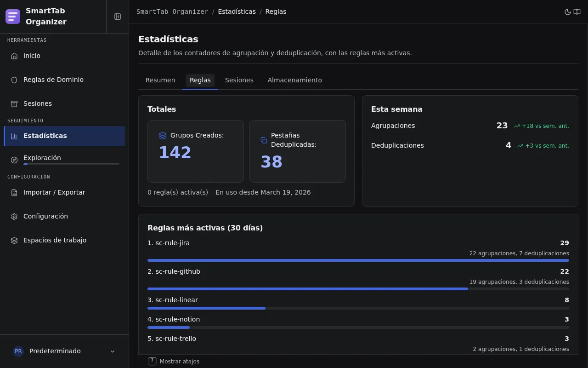The image size is (588, 368).
Task: Click the Exploración compass icon
Action: point(14,160)
